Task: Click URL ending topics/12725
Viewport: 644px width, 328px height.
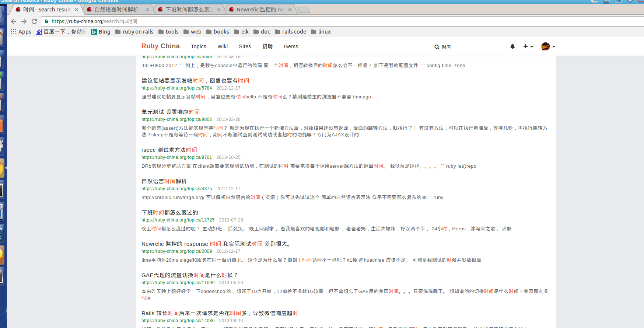Action: tap(178, 220)
